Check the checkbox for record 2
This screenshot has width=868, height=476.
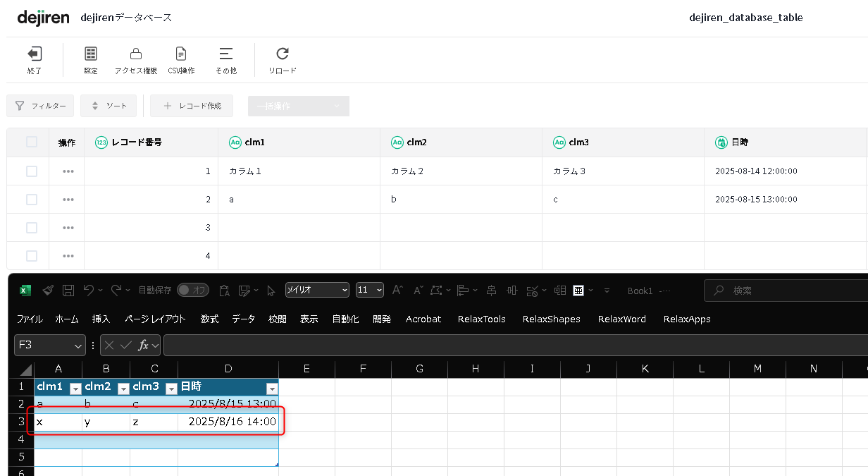click(32, 200)
